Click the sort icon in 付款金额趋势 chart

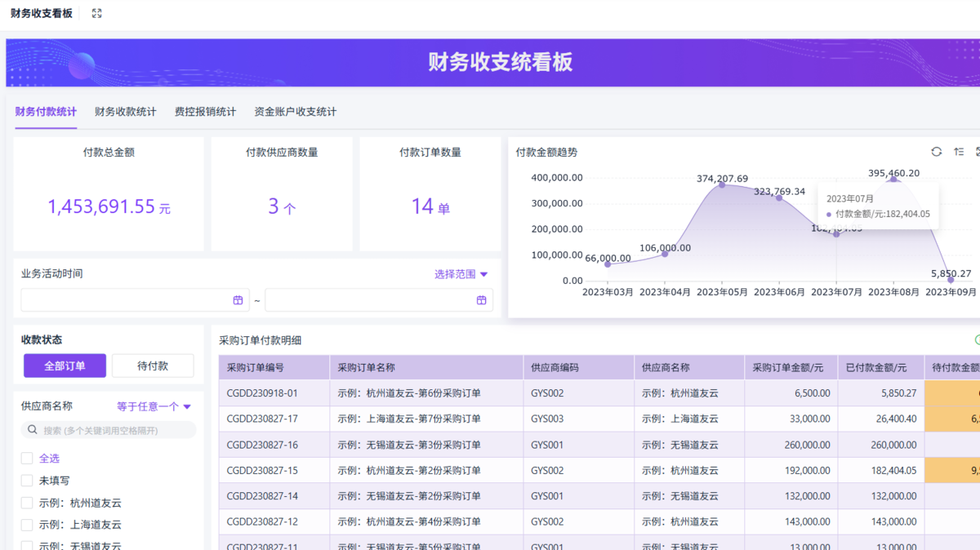tap(959, 152)
